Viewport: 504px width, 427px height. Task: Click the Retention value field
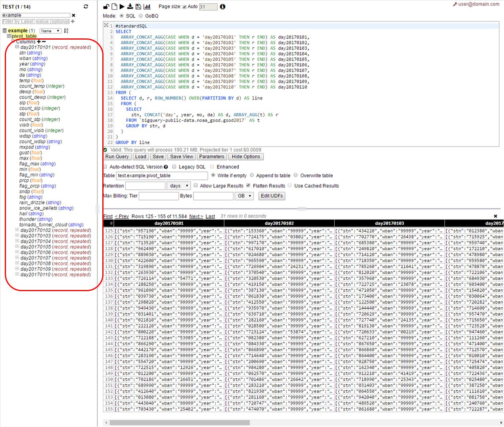click(x=145, y=186)
